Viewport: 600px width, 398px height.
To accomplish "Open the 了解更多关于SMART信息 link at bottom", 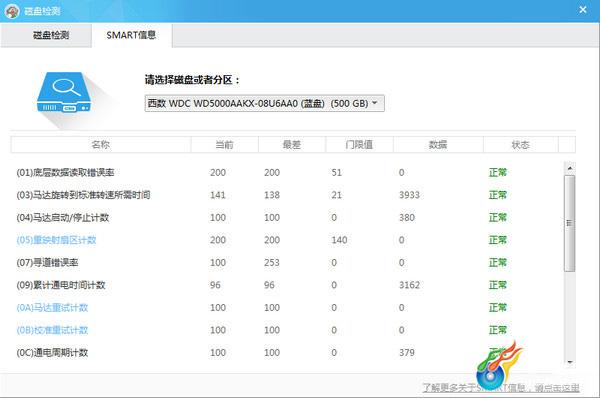I will (501, 388).
